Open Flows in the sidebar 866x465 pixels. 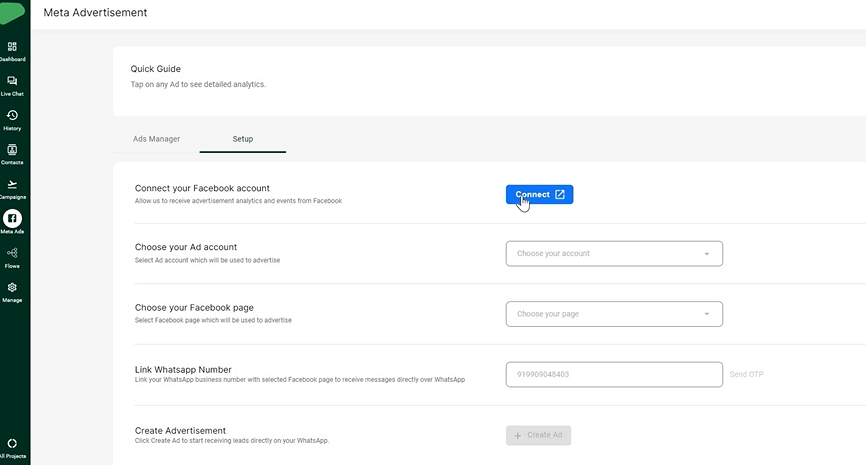pyautogui.click(x=12, y=258)
